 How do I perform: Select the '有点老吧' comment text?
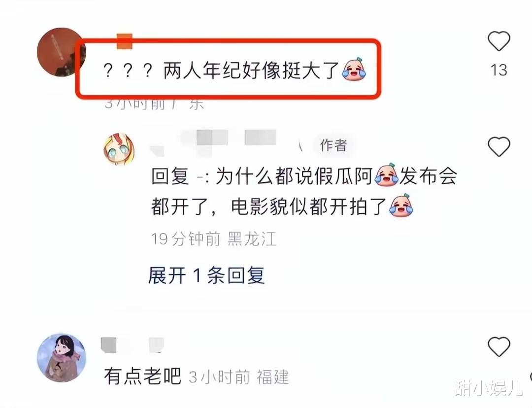143,376
